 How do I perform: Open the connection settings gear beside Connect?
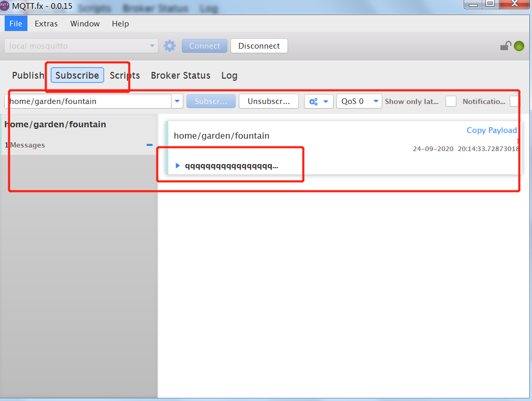tap(169, 46)
